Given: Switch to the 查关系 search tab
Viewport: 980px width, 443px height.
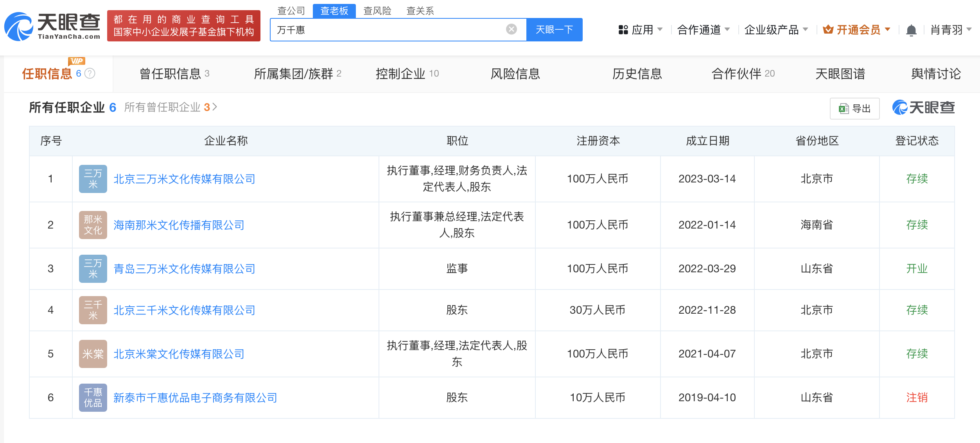Looking at the screenshot, I should pyautogui.click(x=420, y=11).
